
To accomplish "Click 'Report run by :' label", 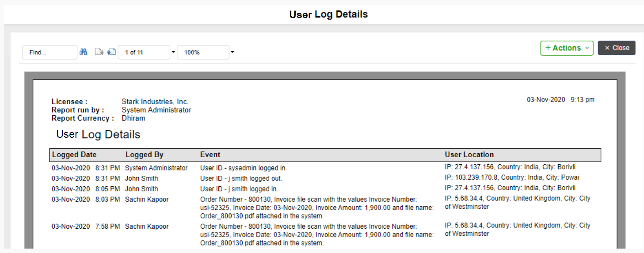I will [78, 110].
